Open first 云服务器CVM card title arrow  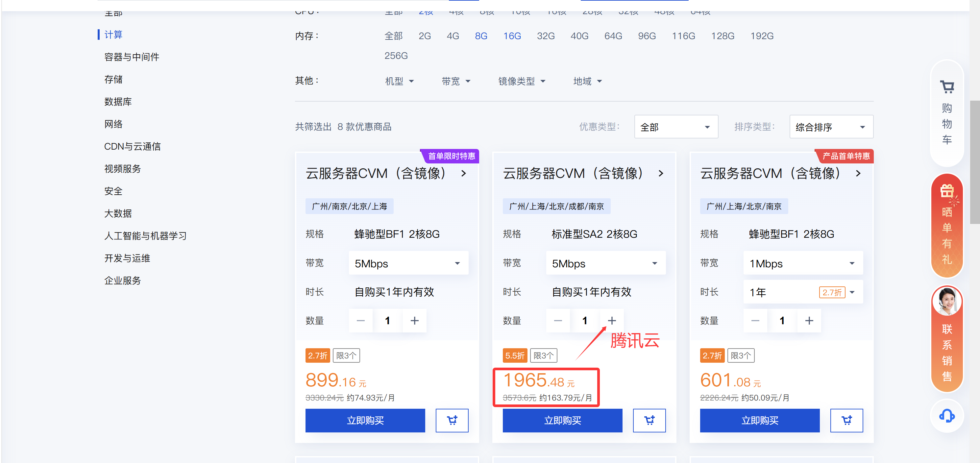(x=463, y=174)
